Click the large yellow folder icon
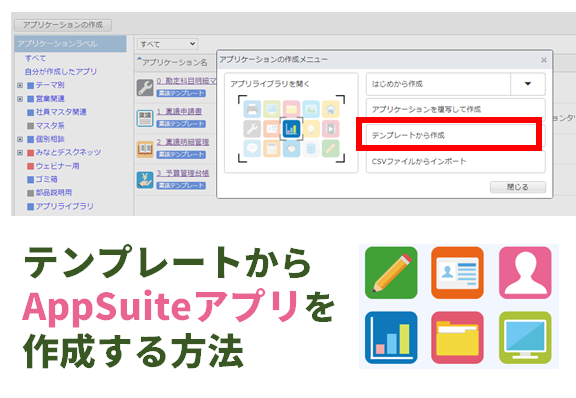This screenshot has width=576, height=398. [x=457, y=338]
